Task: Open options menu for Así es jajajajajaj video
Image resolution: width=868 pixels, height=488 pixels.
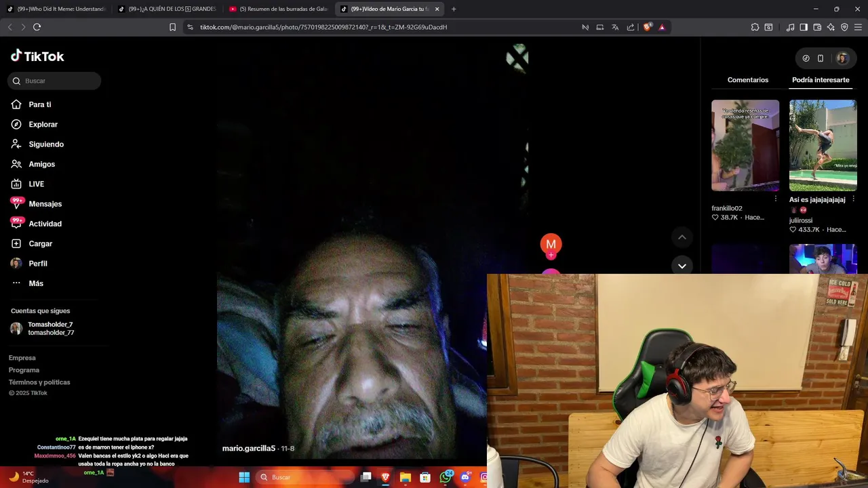Action: (853, 199)
